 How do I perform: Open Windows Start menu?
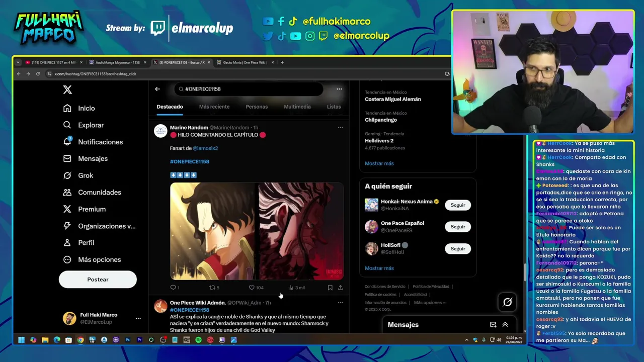coord(22,340)
